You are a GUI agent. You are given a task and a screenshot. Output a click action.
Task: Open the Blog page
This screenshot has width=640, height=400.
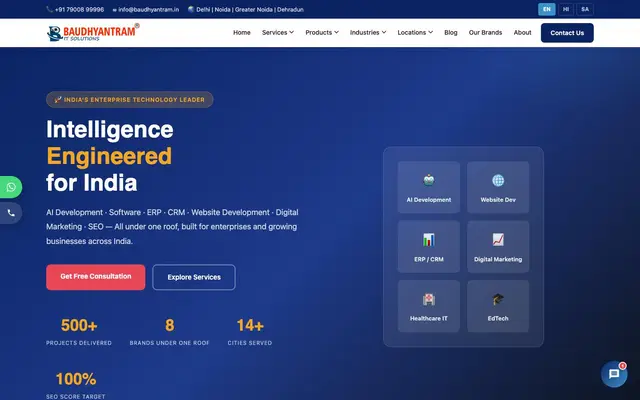[x=451, y=33]
